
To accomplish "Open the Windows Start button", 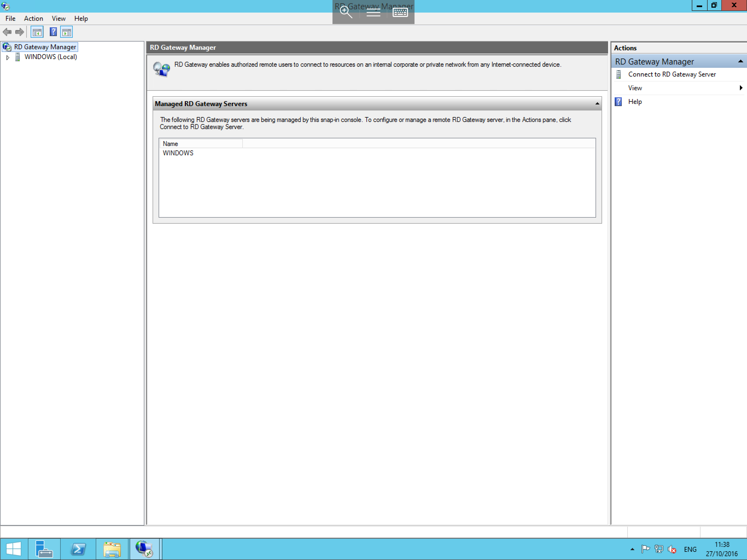I will (14, 549).
